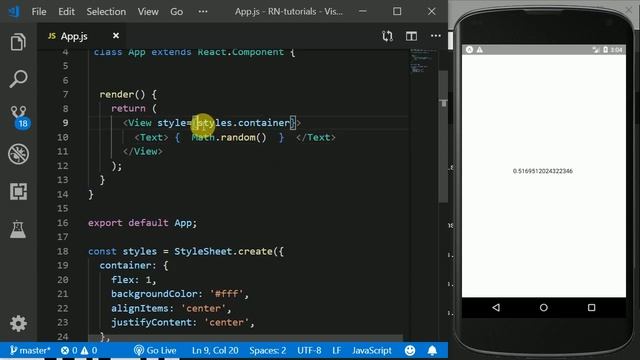Close the App.js tab
This screenshot has width=640, height=360.
(116, 36)
